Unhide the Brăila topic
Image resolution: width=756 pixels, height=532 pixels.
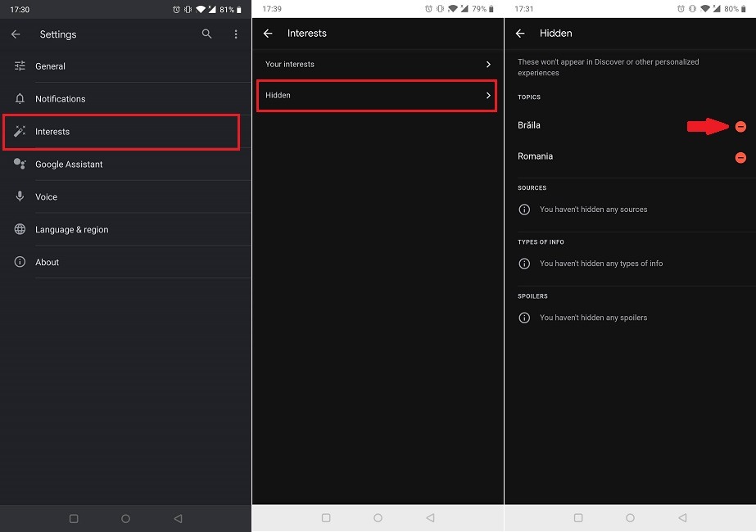pos(741,126)
